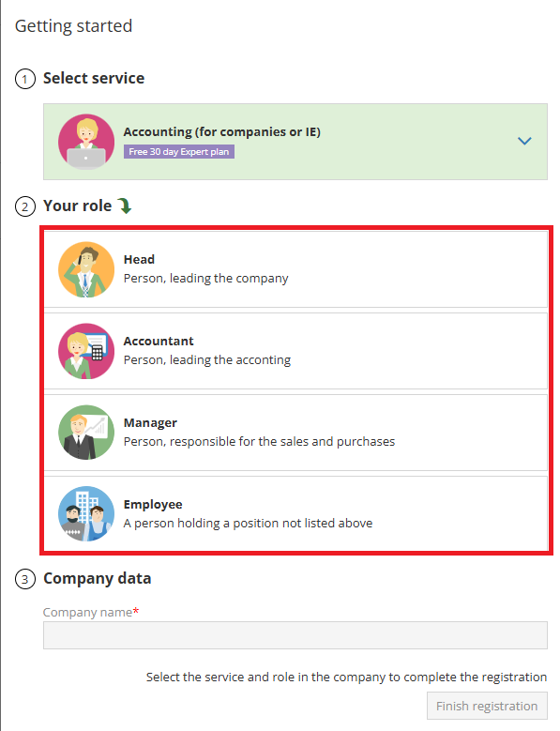The width and height of the screenshot is (560, 731).
Task: Click the Finish registration button
Action: coord(487,706)
